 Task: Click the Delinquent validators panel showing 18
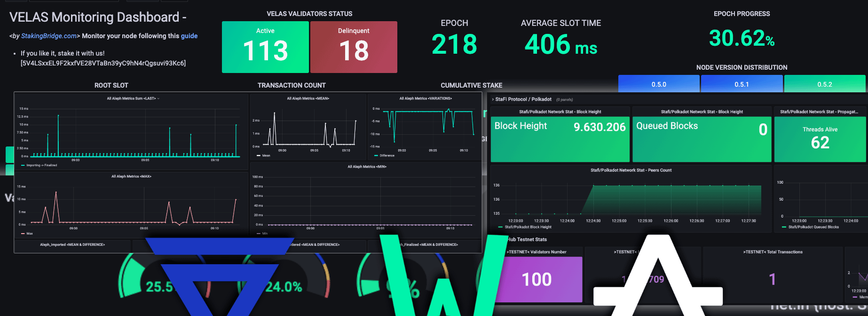click(354, 47)
